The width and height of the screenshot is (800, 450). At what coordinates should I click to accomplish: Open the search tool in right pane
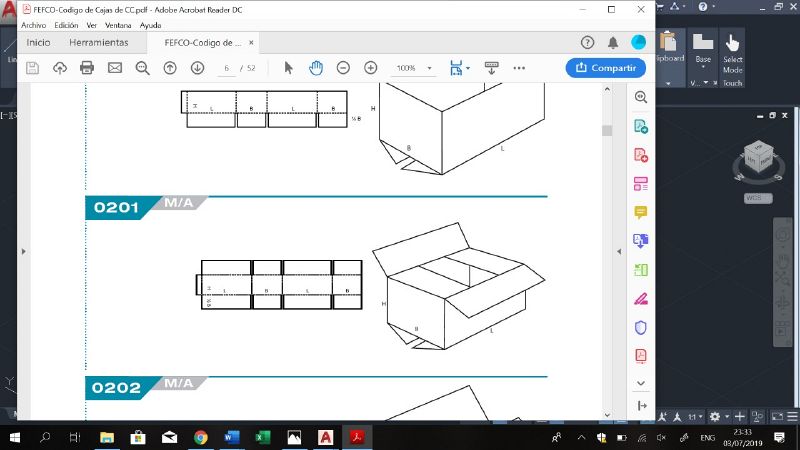(x=641, y=97)
